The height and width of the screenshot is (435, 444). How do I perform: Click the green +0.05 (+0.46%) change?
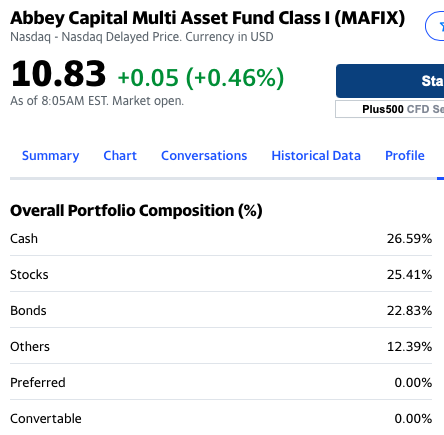[x=201, y=78]
